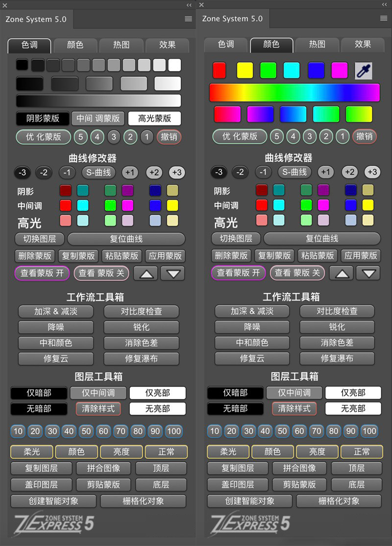Toggle 切换图层 in left panel
392x546 pixels.
point(40,239)
